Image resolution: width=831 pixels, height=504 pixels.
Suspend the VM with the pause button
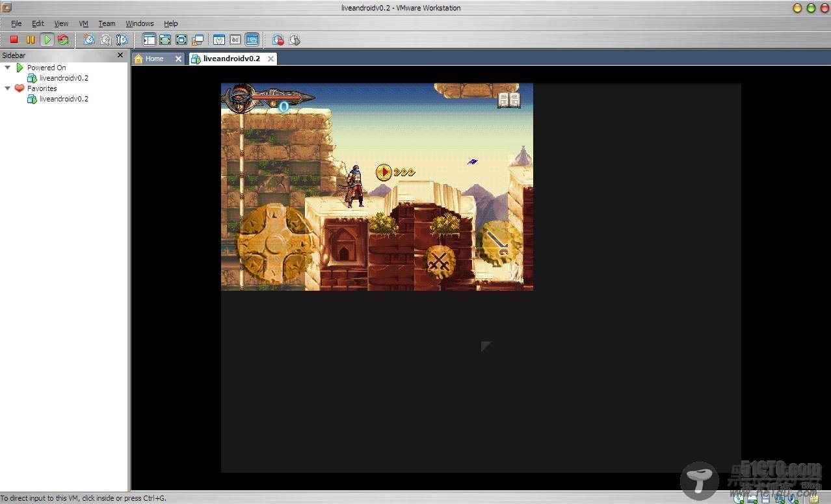31,40
